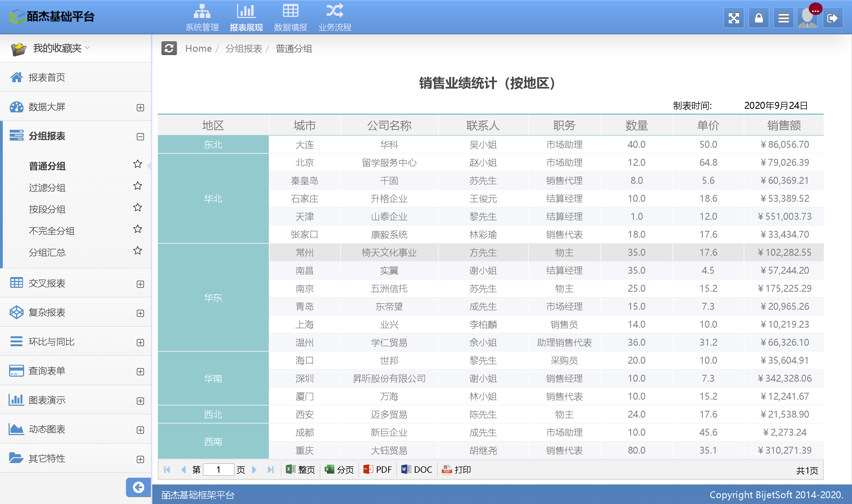Navigate to Home via breadcrumb link
This screenshot has width=852, height=504.
(x=198, y=48)
